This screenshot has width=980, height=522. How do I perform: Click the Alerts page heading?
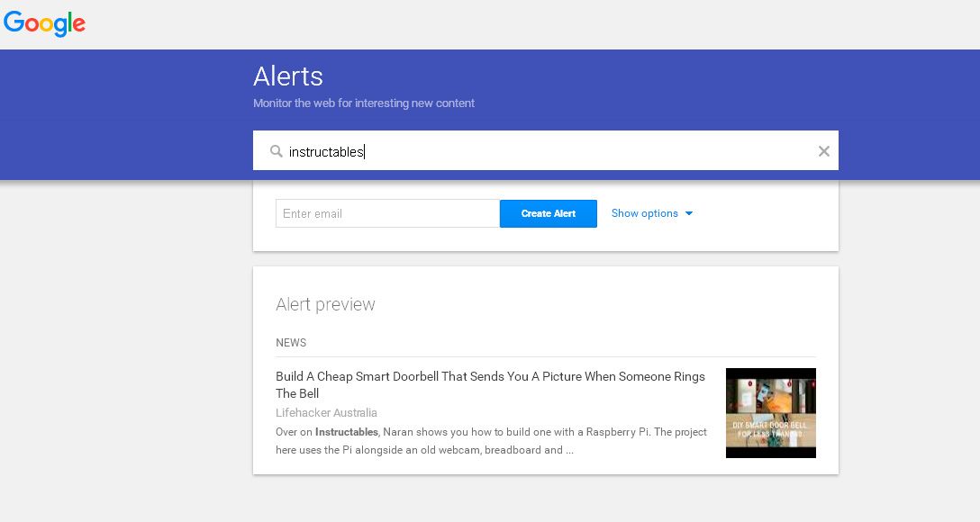[287, 76]
